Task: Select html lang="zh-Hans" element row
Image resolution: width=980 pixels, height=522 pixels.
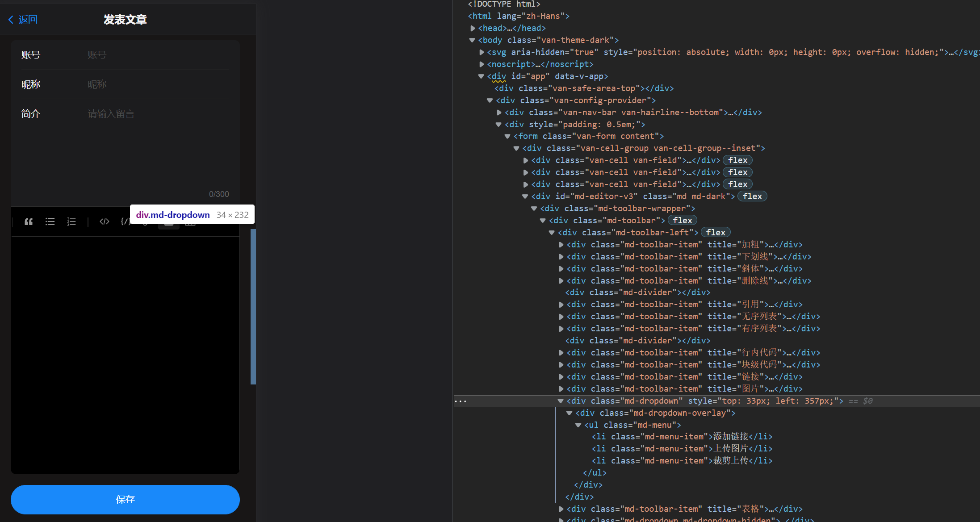Action: pyautogui.click(x=519, y=16)
